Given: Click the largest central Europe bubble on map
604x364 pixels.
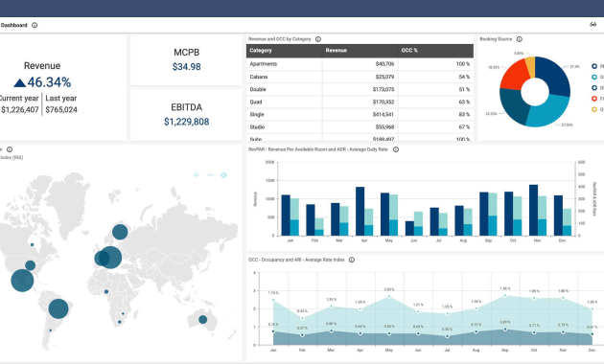Looking at the screenshot, I should tap(110, 257).
